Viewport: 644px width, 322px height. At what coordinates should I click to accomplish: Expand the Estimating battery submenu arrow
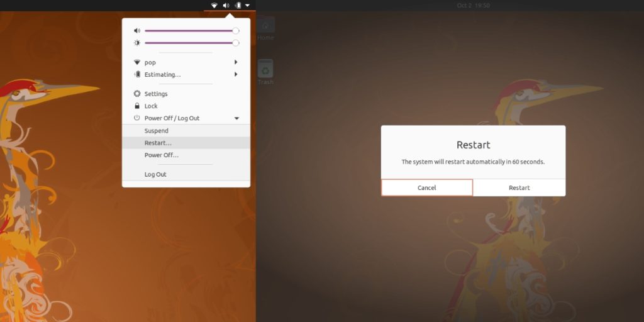pos(236,74)
